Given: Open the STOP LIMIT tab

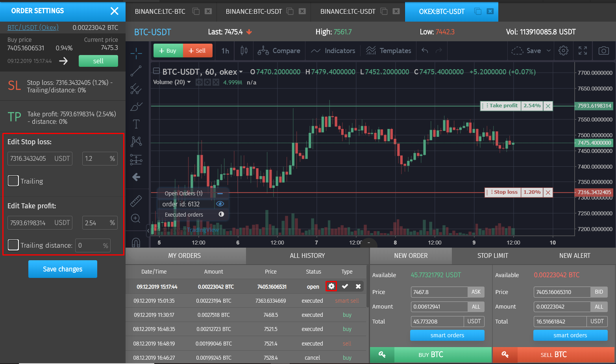Looking at the screenshot, I should [492, 256].
